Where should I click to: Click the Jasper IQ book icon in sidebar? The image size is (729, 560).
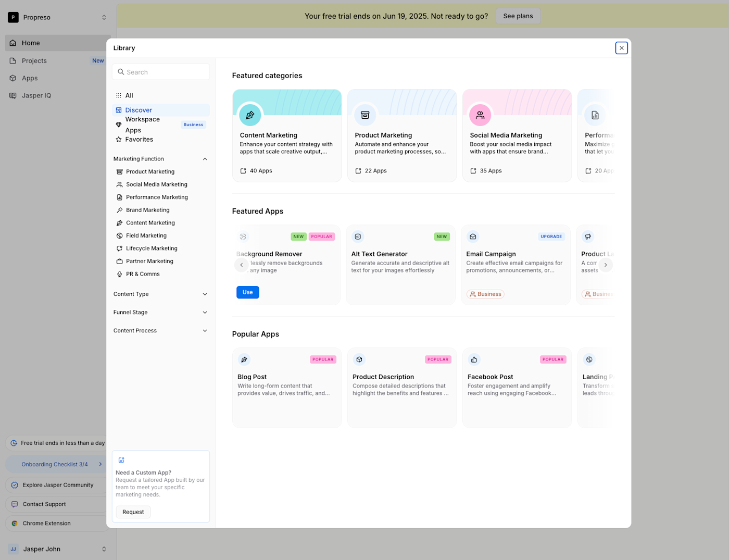click(x=13, y=96)
